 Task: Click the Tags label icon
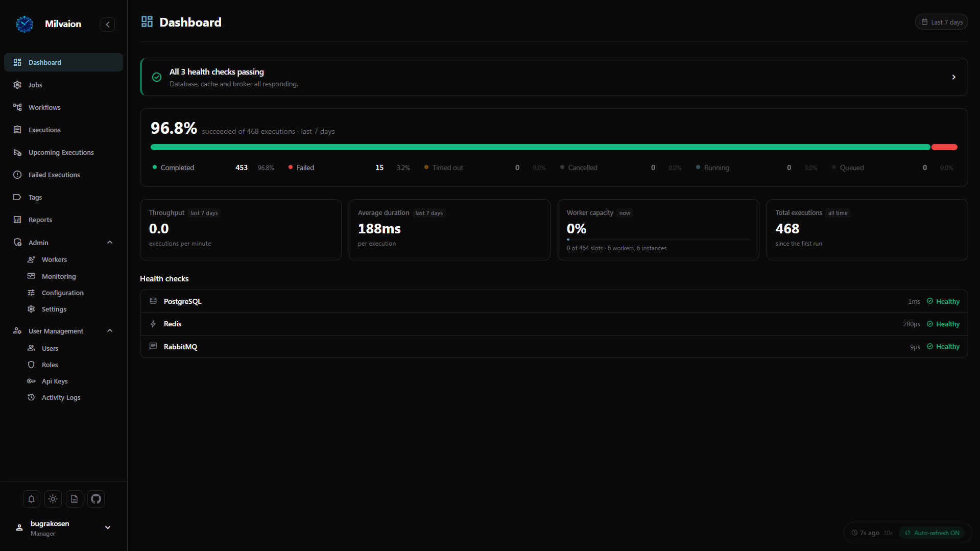[x=17, y=197]
